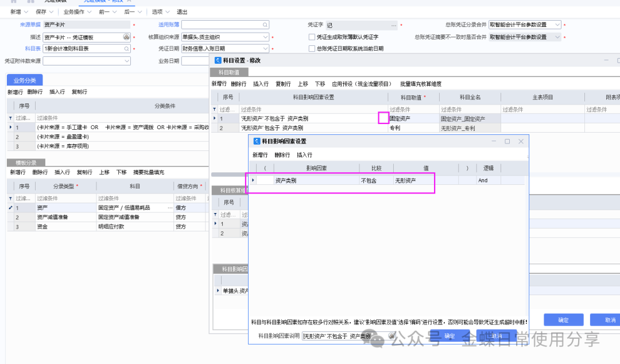Viewport: 620px width, 364px height.
Task: Click 确定 in 科目设置 dialog
Action: pos(563,320)
